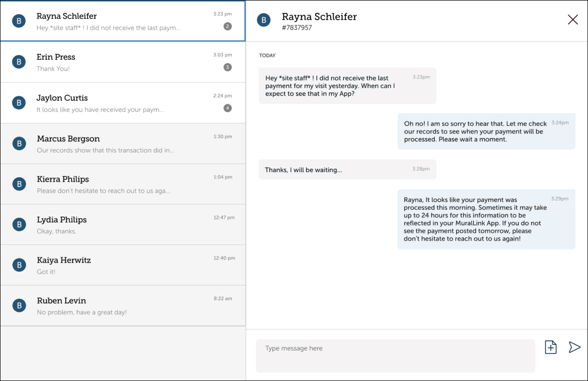
Task: Select the Marcus Bergson conversation
Action: point(123,144)
